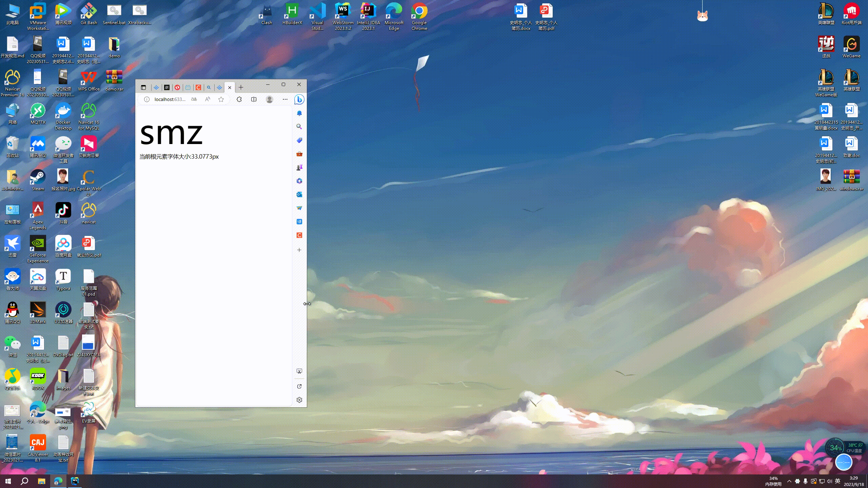Toggle split screen view in Edge
This screenshot has width=868, height=488.
click(x=254, y=99)
